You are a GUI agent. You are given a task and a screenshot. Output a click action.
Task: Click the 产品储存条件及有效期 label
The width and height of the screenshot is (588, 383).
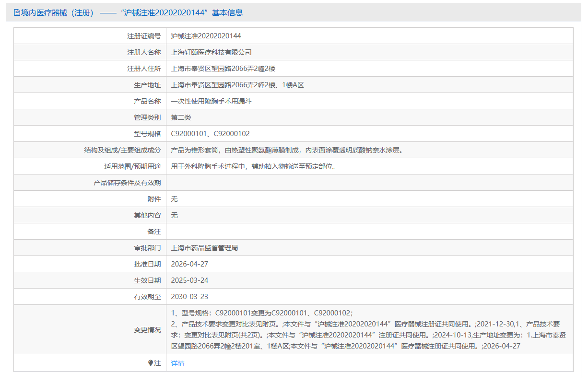(127, 183)
